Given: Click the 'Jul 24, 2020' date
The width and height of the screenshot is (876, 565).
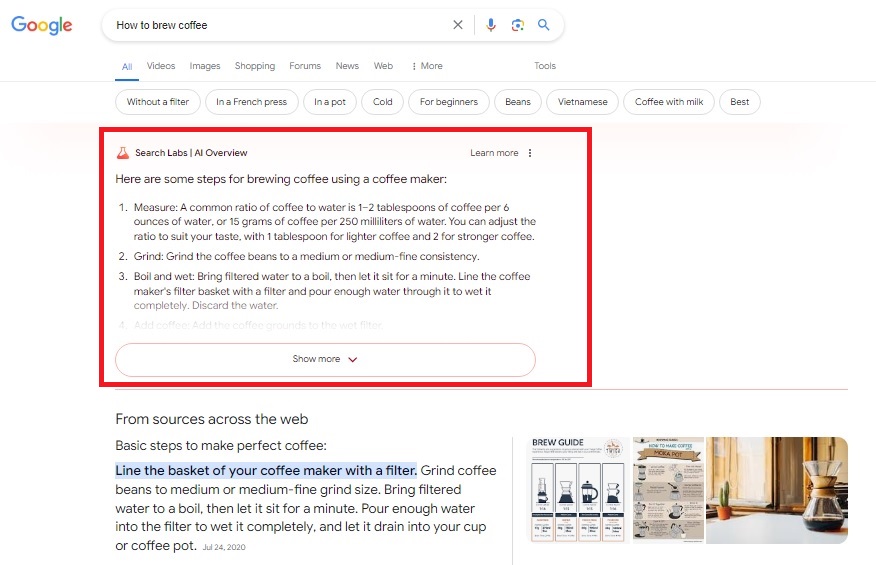Looking at the screenshot, I should [x=223, y=547].
